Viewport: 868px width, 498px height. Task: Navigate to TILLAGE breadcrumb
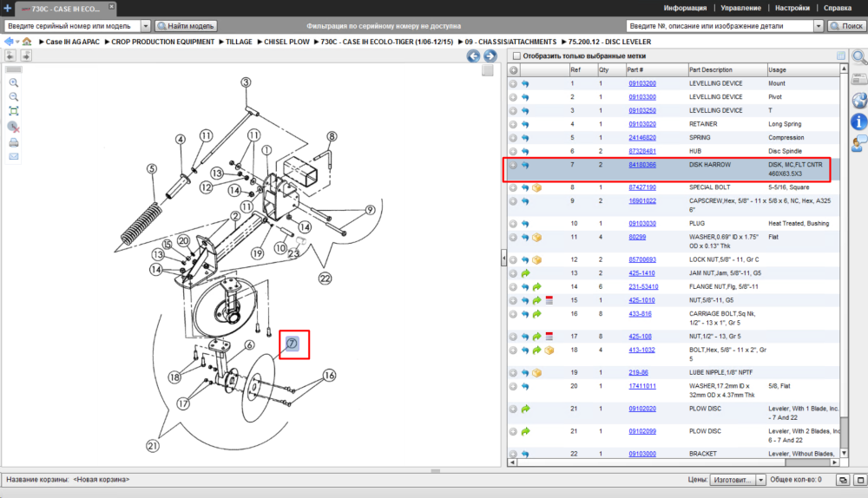239,42
